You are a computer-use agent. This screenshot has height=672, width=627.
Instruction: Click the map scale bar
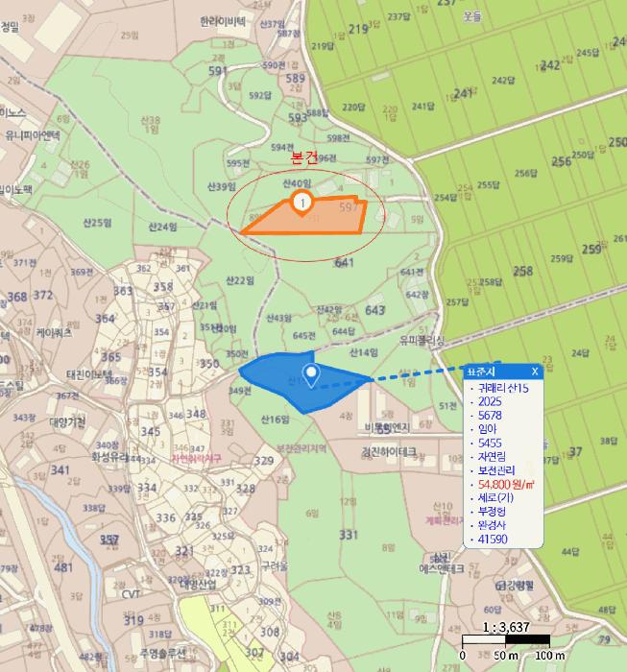click(x=505, y=639)
